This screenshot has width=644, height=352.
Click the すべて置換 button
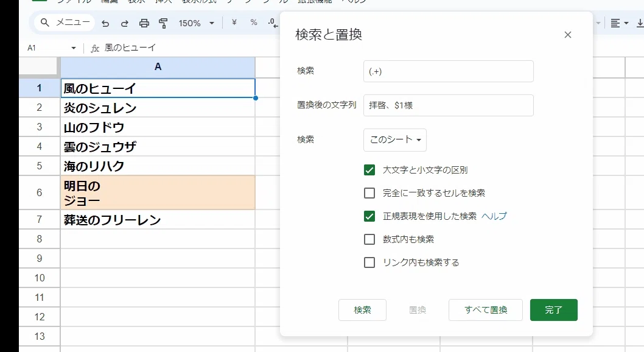486,310
